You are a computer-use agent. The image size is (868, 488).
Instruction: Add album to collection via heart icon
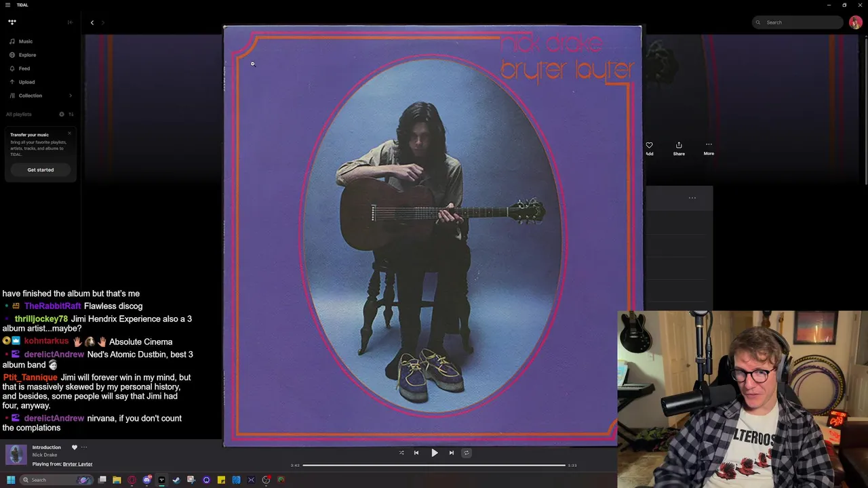(x=649, y=148)
